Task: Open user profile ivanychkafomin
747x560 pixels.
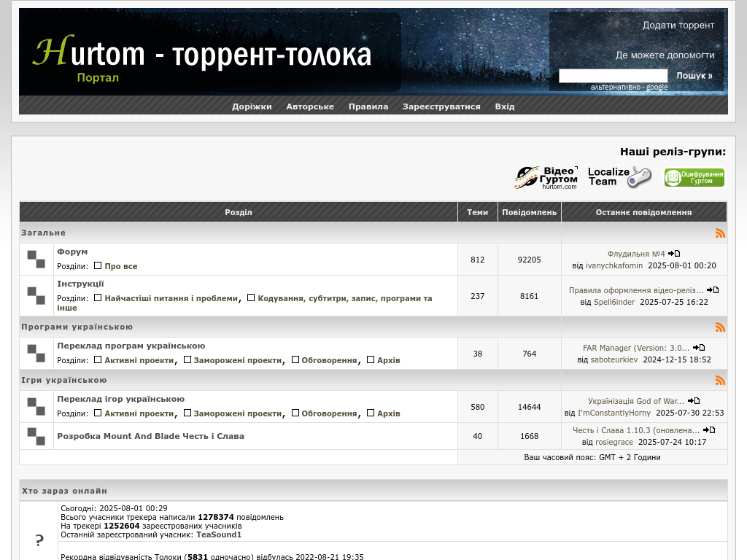Action: [x=614, y=266]
